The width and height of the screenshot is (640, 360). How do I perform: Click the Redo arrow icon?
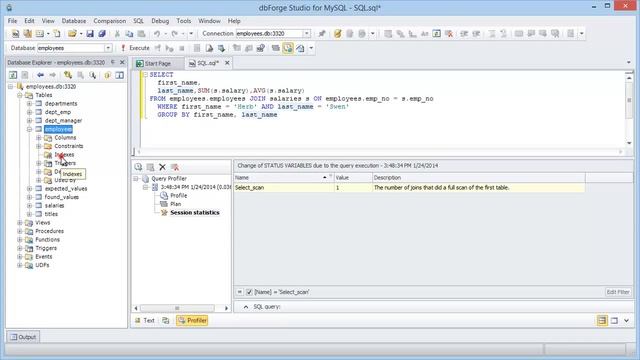[x=175, y=34]
